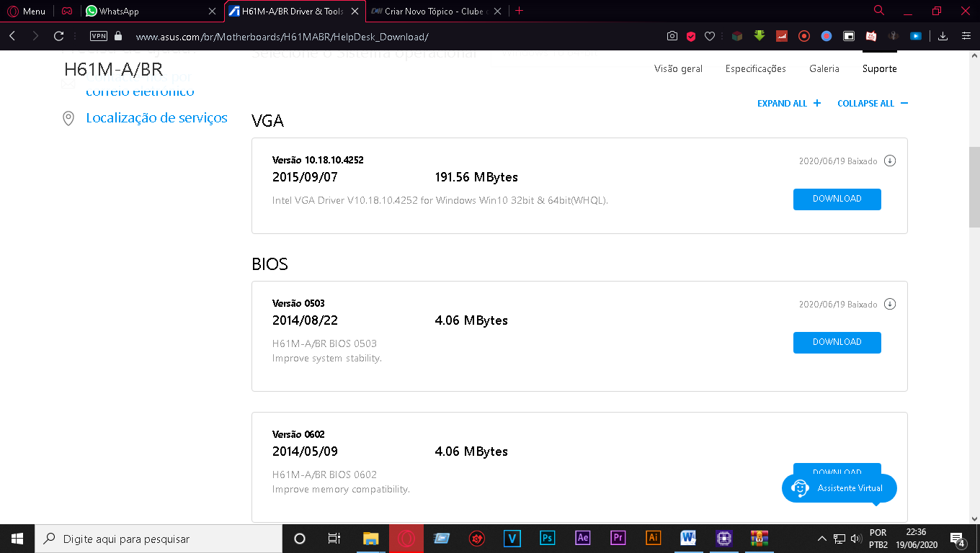Open WinRAR from taskbar
This screenshot has width=980, height=553.
tap(759, 539)
